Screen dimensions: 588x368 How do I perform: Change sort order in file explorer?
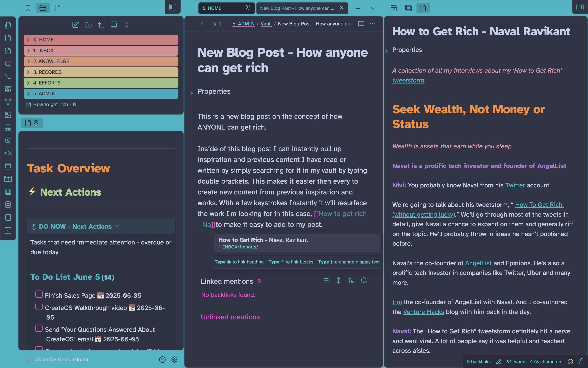point(101,25)
